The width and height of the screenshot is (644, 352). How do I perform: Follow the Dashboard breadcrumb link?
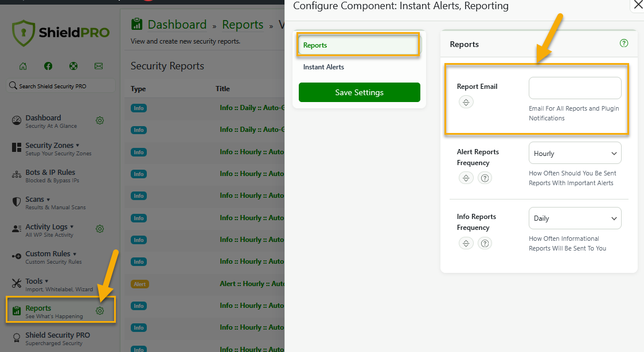click(177, 25)
